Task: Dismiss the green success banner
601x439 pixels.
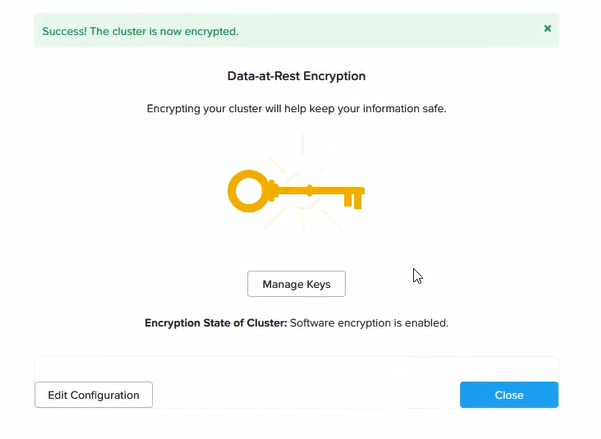Action: tap(547, 29)
